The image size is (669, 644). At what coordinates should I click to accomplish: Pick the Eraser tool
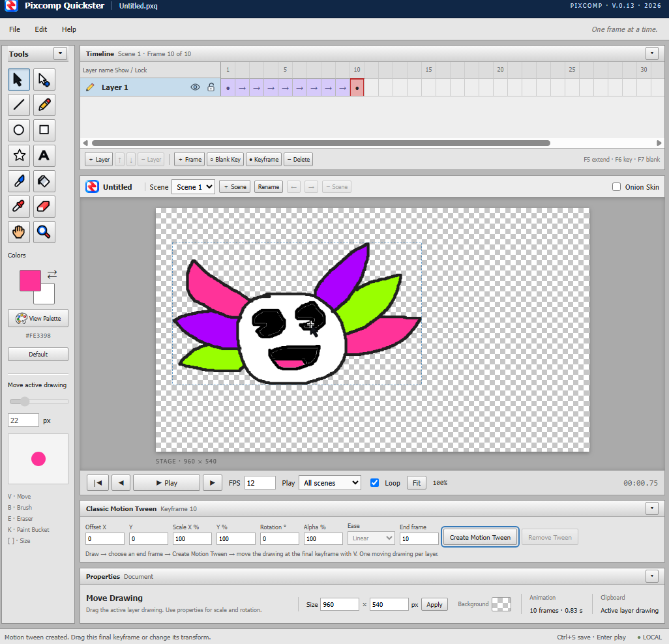(x=44, y=207)
